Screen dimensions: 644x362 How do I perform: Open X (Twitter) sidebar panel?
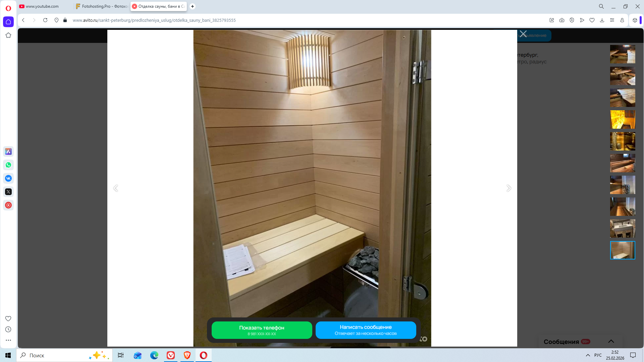8,192
